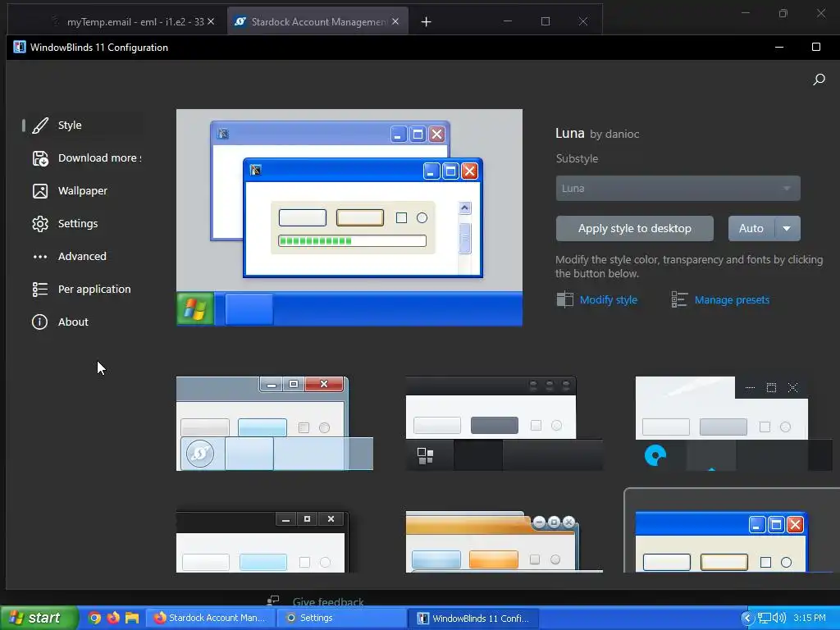Maximize the WindowBlinds 11 Configuration window

click(816, 47)
